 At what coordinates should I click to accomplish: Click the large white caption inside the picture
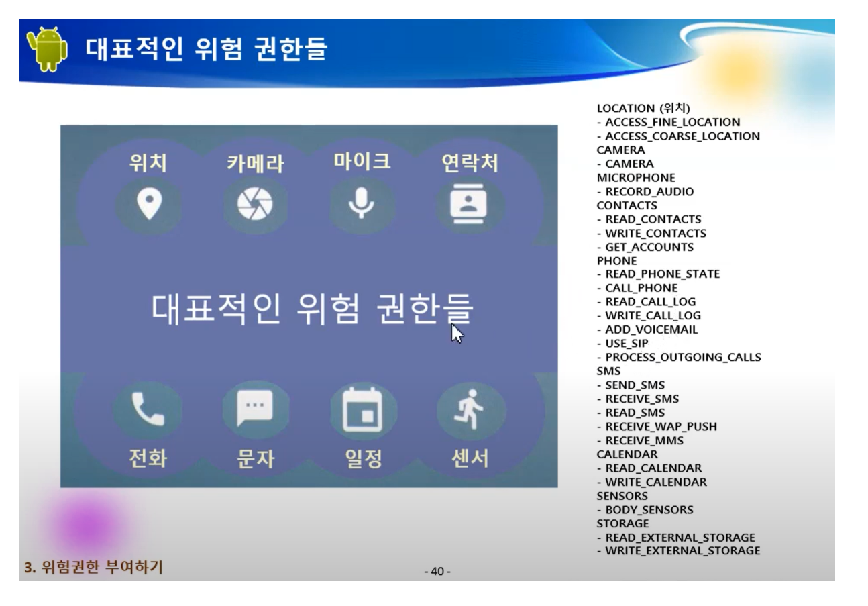click(312, 309)
